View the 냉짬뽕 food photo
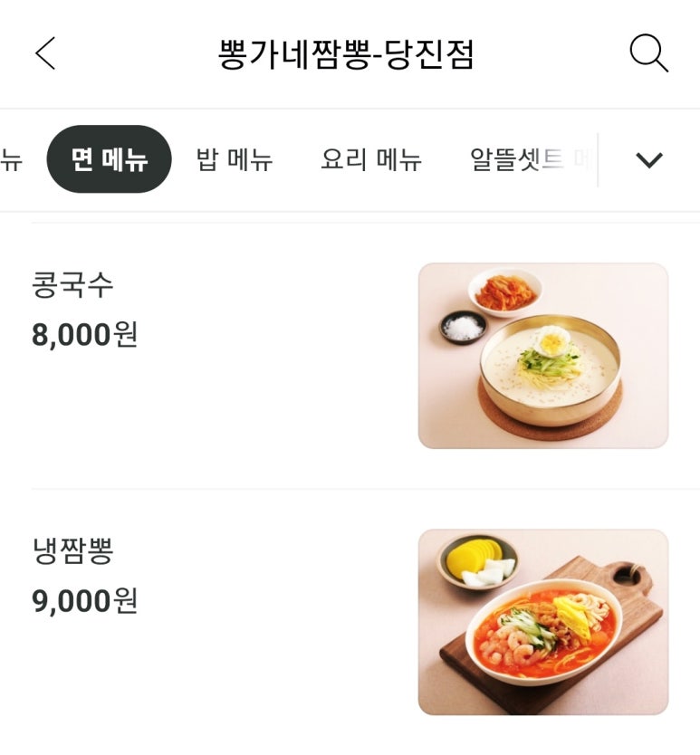 point(542,622)
